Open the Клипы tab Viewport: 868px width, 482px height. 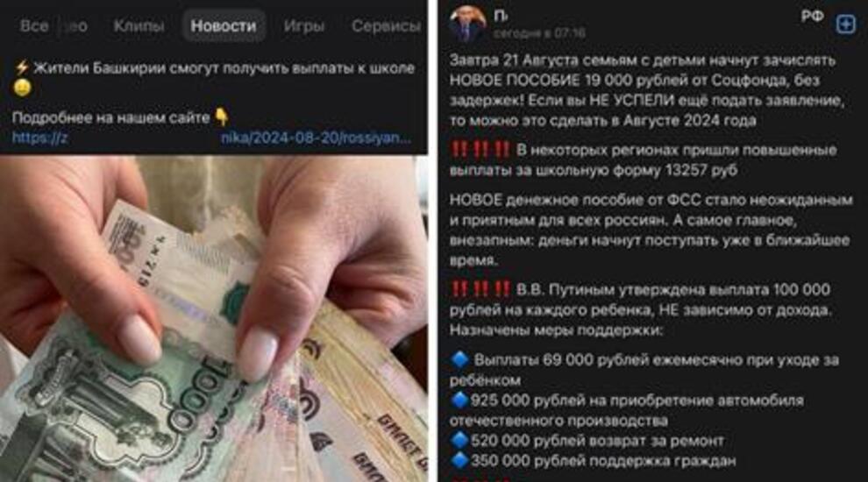pos(139,26)
